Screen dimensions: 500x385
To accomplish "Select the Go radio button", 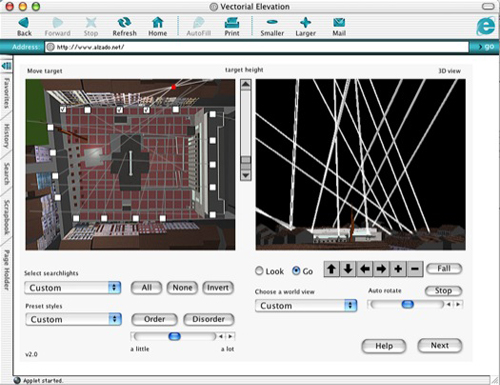I will [x=296, y=271].
